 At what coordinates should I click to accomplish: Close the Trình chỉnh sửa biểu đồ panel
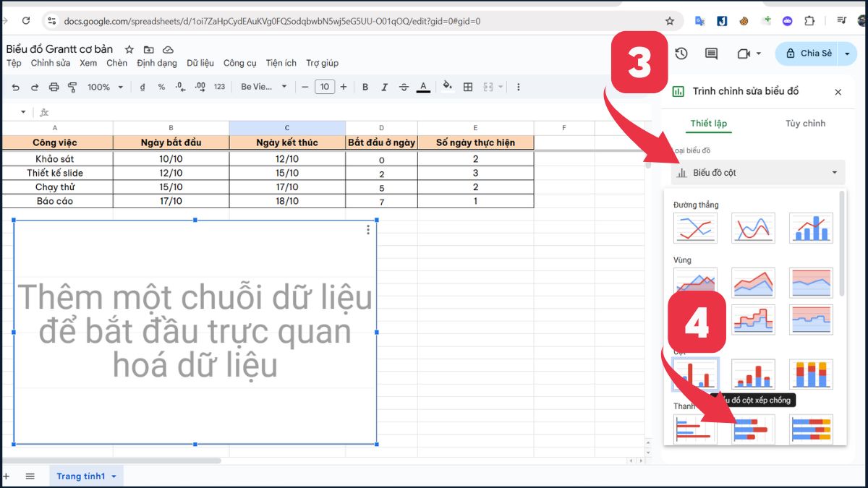tap(838, 92)
